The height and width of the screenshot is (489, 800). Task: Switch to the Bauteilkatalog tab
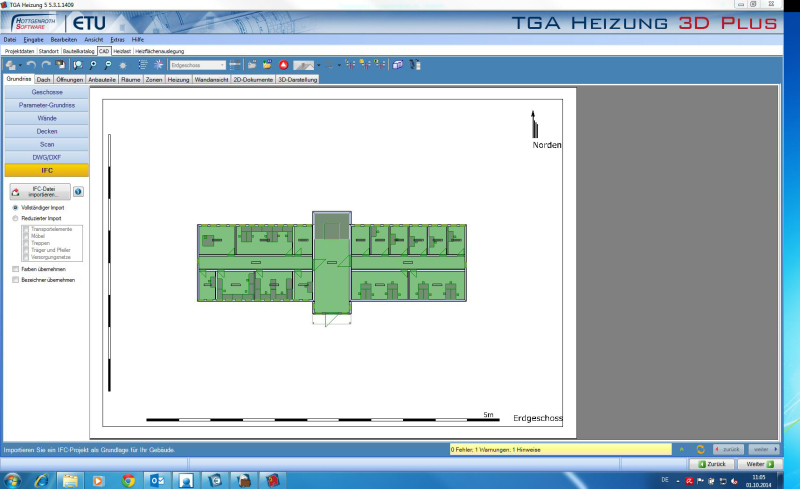pos(79,51)
